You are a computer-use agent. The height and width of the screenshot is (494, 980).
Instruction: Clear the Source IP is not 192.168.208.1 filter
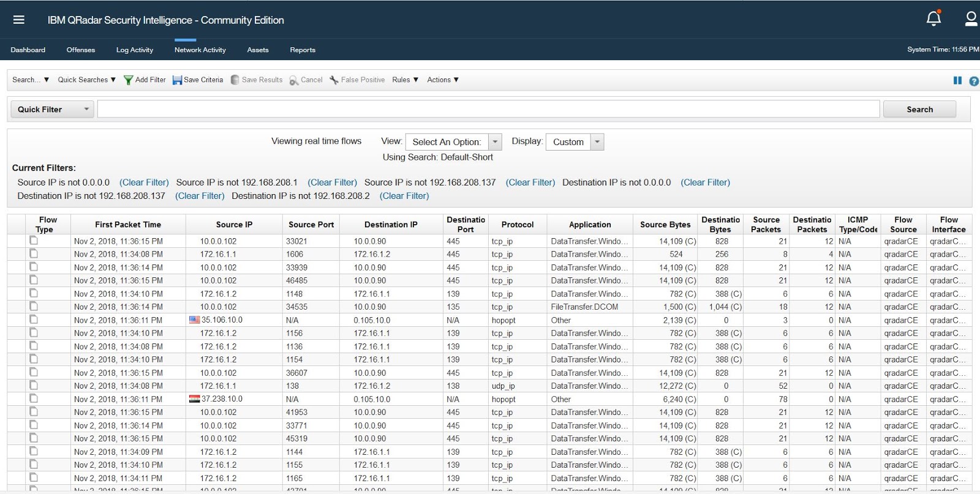click(x=332, y=182)
